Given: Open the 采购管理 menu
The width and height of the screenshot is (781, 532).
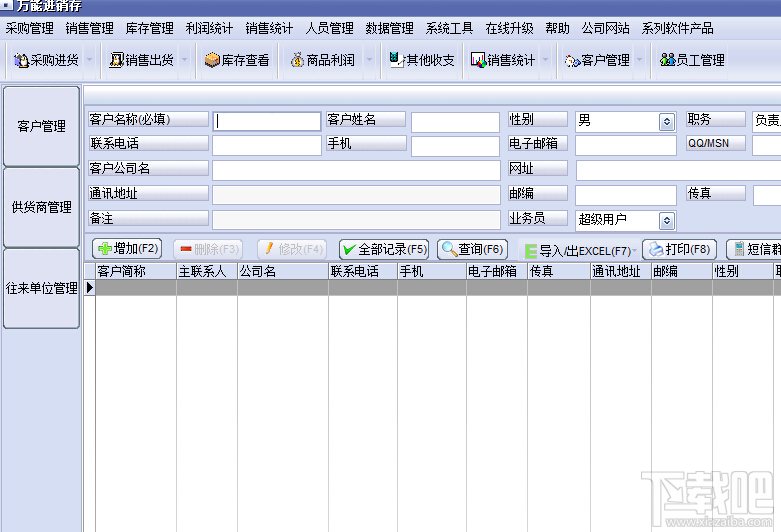Looking at the screenshot, I should (30, 28).
